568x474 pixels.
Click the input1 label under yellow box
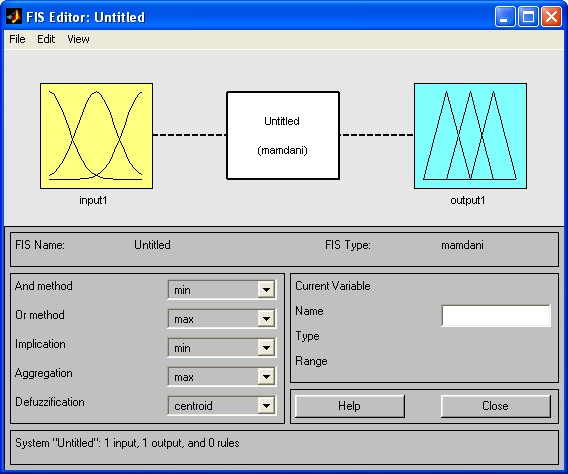93,200
